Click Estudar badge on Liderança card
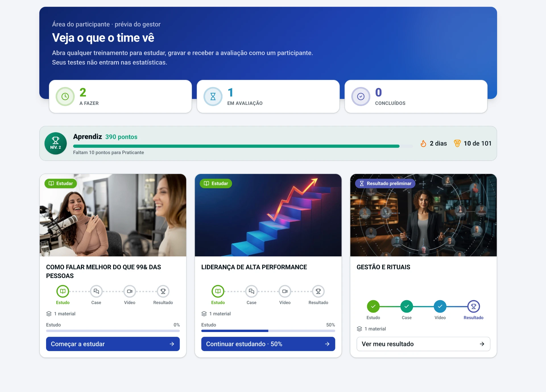This screenshot has width=546, height=392. [x=216, y=184]
